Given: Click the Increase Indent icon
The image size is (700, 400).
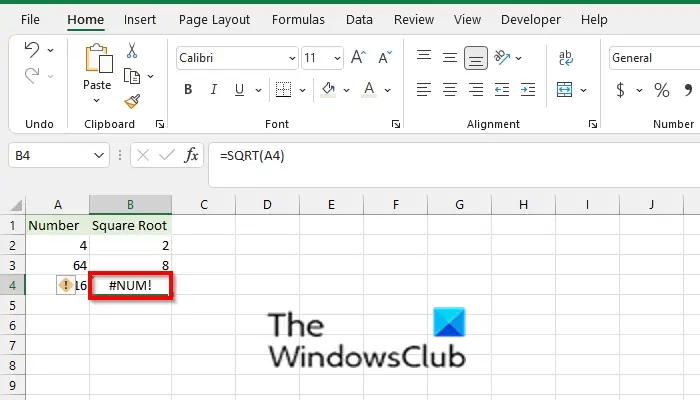Looking at the screenshot, I should (x=528, y=90).
